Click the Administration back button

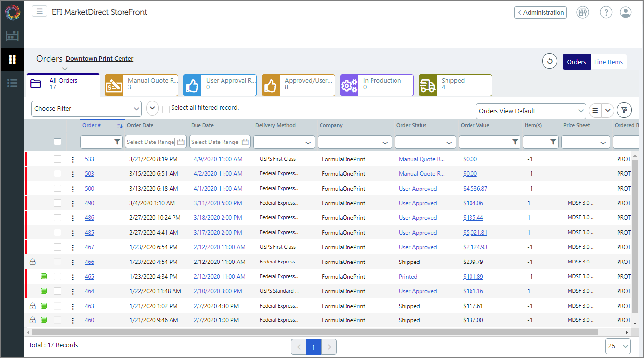(540, 12)
